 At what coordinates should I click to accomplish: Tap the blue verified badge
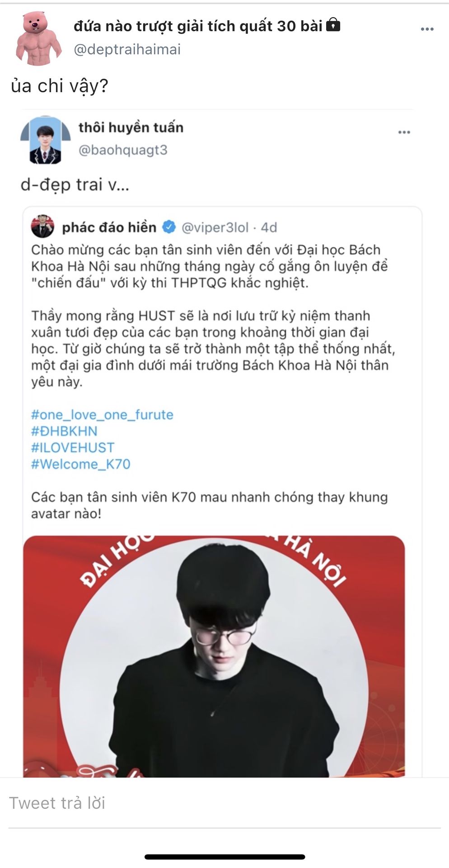[169, 227]
